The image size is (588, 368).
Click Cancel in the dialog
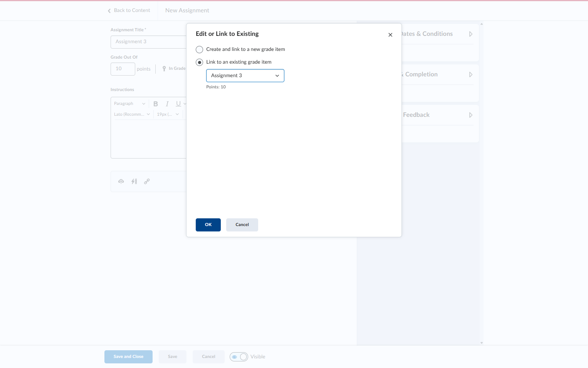[242, 225]
